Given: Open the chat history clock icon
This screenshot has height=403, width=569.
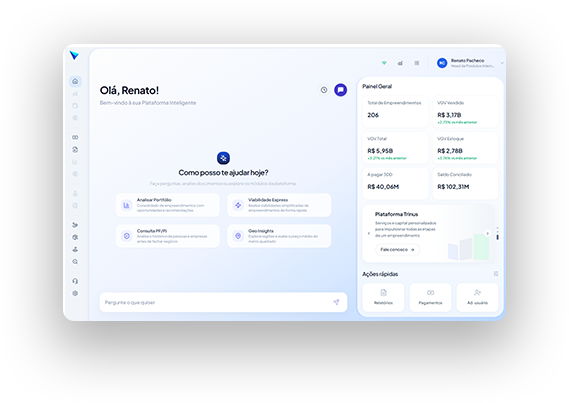Looking at the screenshot, I should [x=324, y=90].
